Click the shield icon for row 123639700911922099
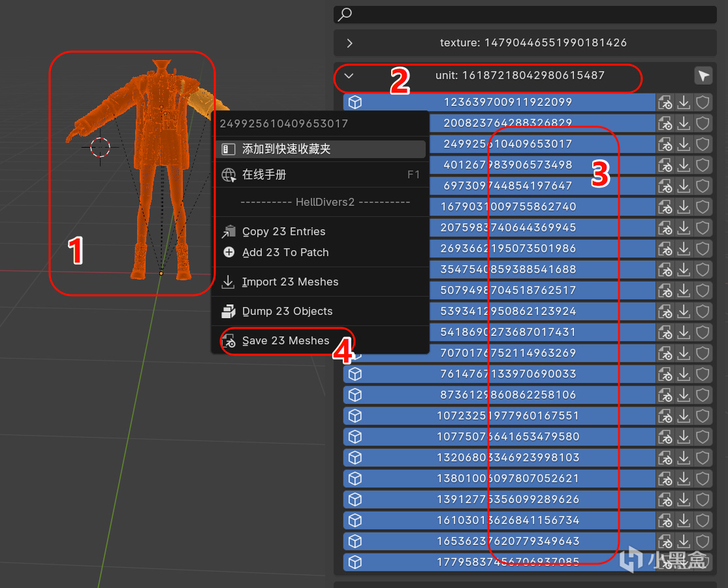Image resolution: width=728 pixels, height=588 pixels. pyautogui.click(x=703, y=102)
